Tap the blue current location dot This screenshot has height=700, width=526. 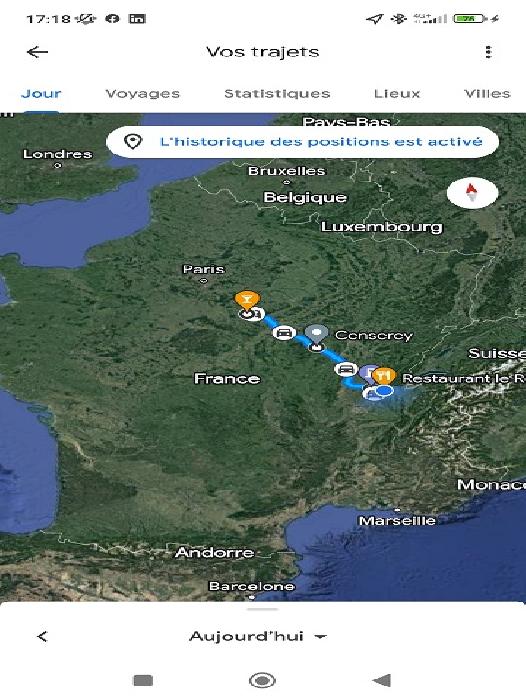(384, 391)
